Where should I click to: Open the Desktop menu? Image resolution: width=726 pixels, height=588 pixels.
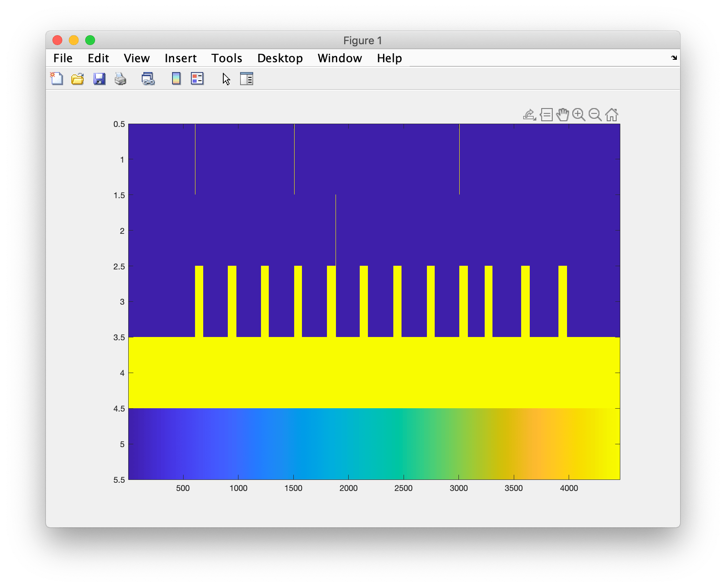pos(280,58)
